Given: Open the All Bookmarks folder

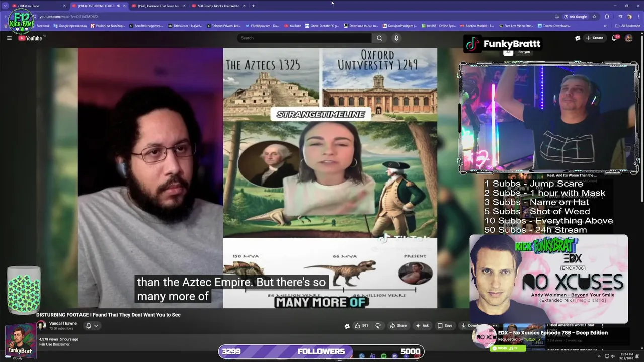Looking at the screenshot, I should (x=629, y=26).
